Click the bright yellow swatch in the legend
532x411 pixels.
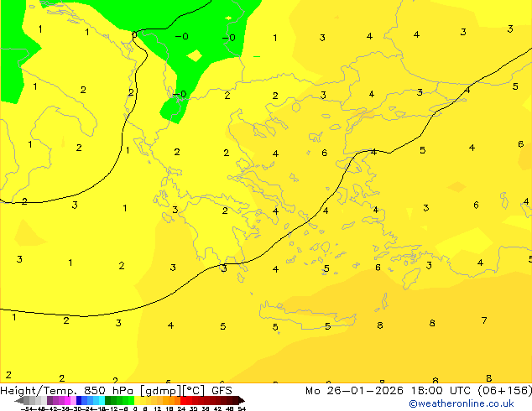pyautogui.click(x=138, y=400)
